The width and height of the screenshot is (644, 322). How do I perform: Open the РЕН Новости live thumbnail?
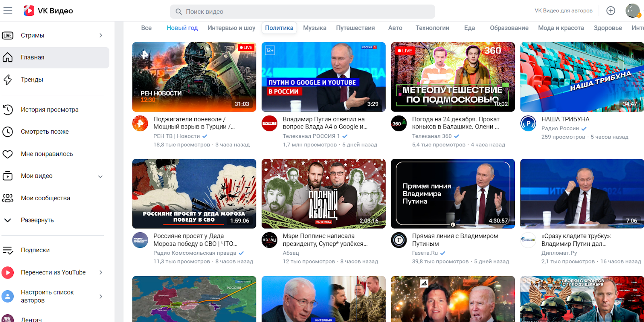point(194,77)
